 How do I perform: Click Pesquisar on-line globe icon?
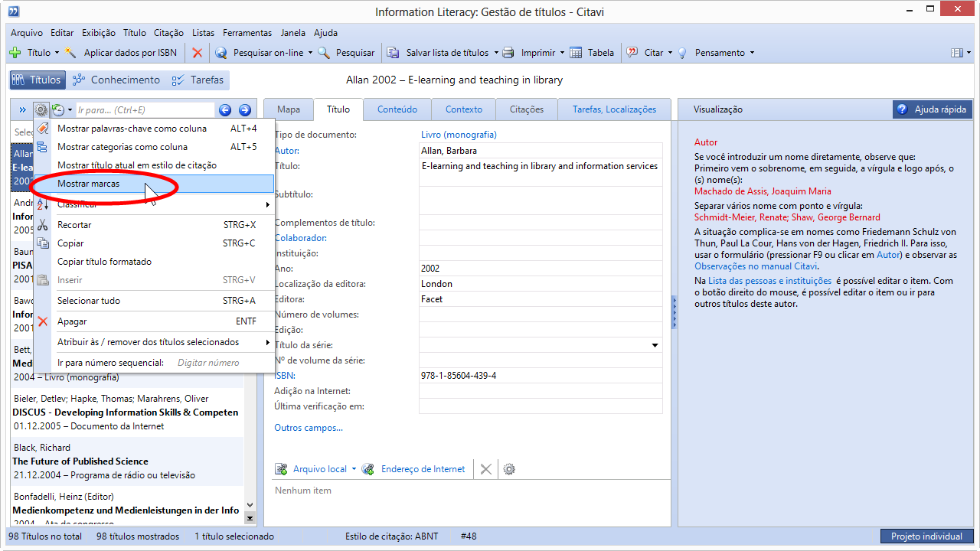click(221, 53)
